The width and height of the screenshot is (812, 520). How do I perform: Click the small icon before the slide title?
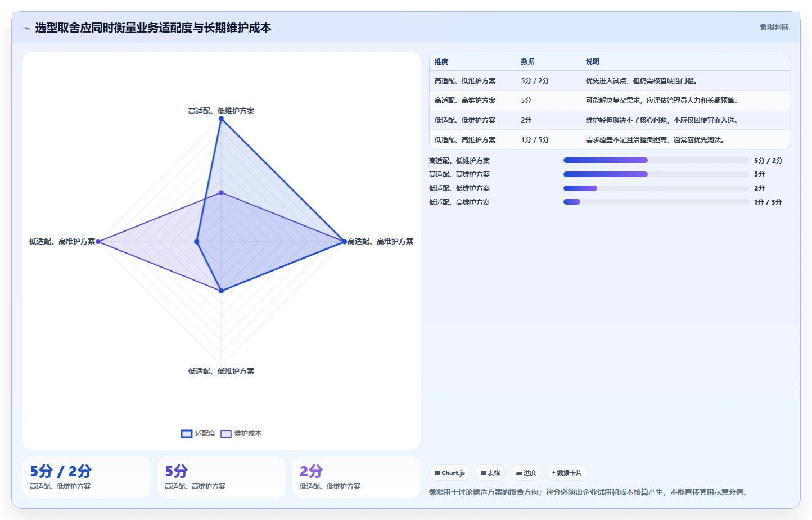point(26,28)
